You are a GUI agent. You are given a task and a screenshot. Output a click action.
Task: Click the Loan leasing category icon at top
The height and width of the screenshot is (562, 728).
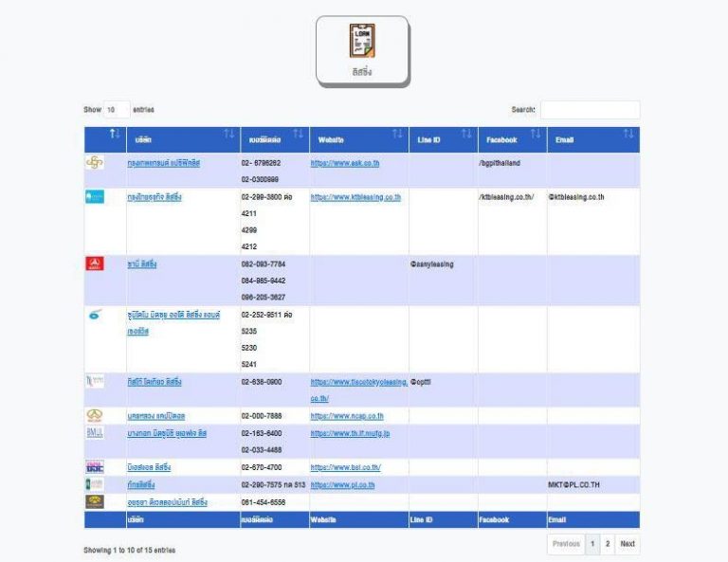[x=362, y=41]
